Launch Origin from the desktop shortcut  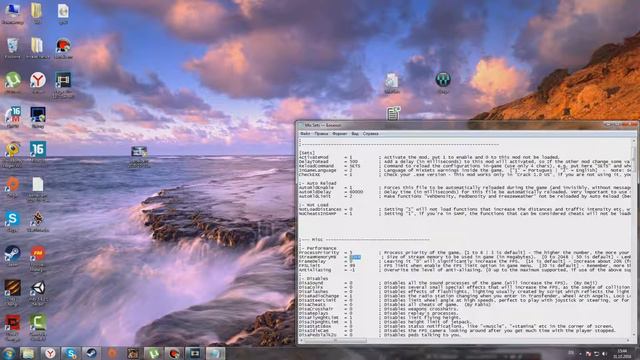pos(13,186)
